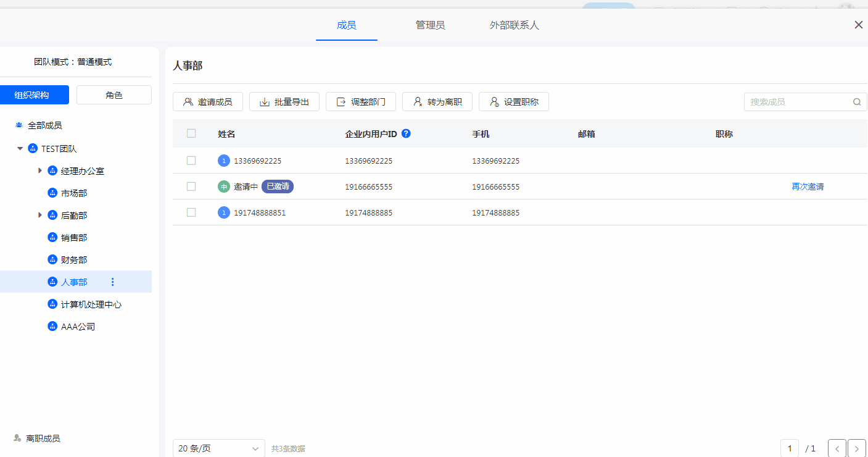This screenshot has height=457, width=868.
Task: Click the search magnifier icon in 搜索成员
Action: click(857, 102)
